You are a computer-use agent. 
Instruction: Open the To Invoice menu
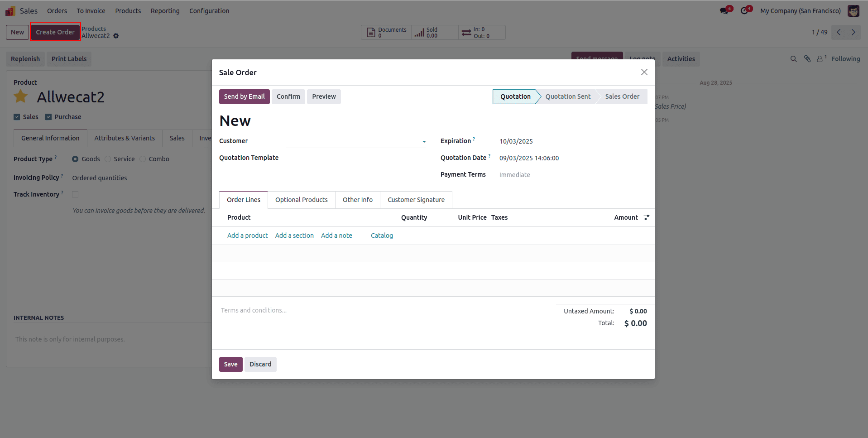coord(91,11)
